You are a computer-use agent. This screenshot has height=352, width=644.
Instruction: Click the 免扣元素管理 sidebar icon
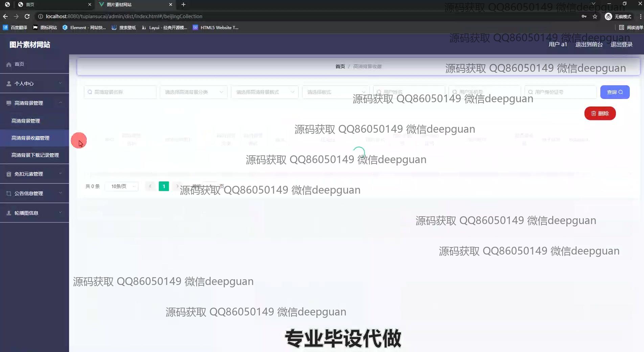tap(9, 174)
